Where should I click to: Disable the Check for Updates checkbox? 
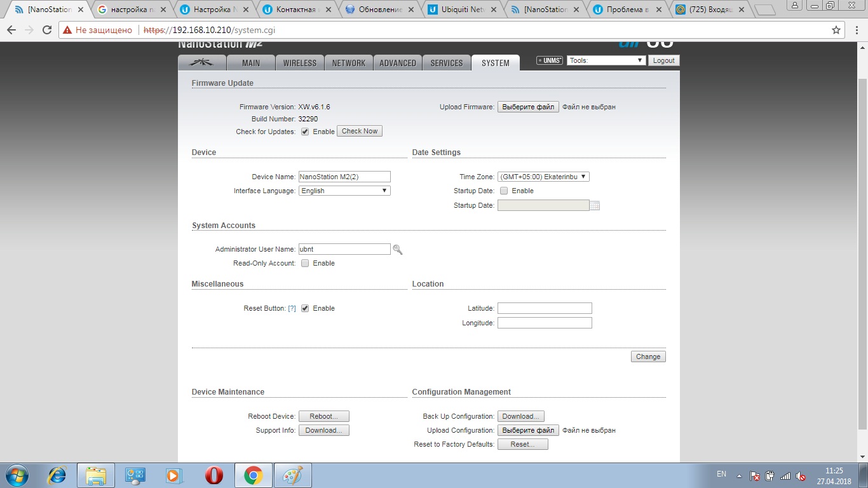click(305, 132)
